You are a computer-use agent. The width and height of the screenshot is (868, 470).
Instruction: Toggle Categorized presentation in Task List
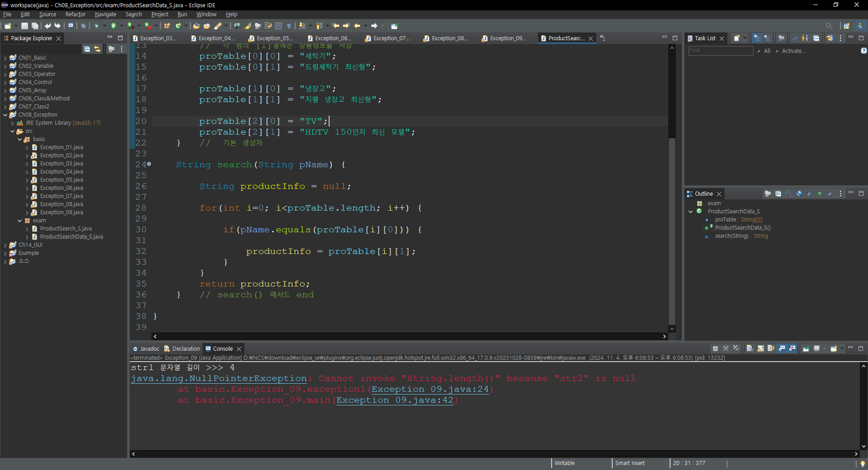(x=757, y=38)
